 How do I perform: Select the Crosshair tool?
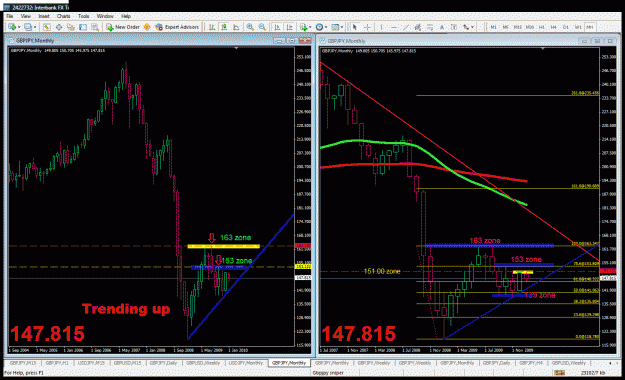pos(367,27)
